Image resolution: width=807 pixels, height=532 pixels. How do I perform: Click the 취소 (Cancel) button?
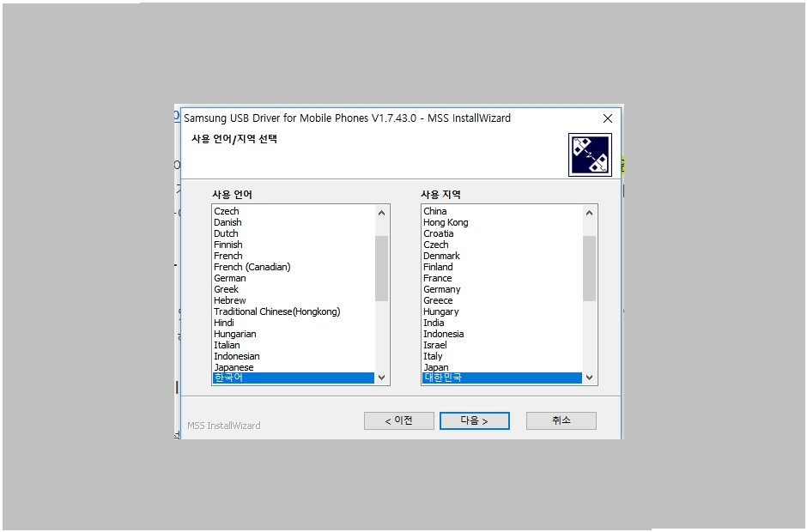click(x=561, y=420)
